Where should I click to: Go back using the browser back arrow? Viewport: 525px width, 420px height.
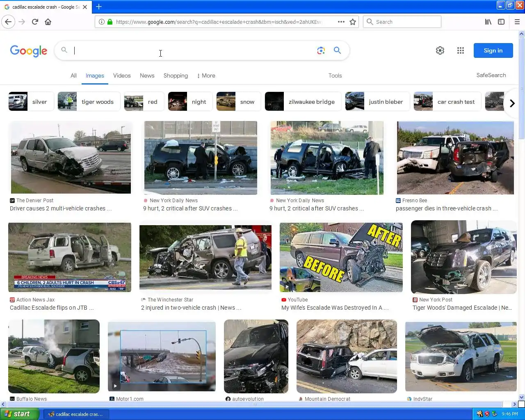[9, 22]
